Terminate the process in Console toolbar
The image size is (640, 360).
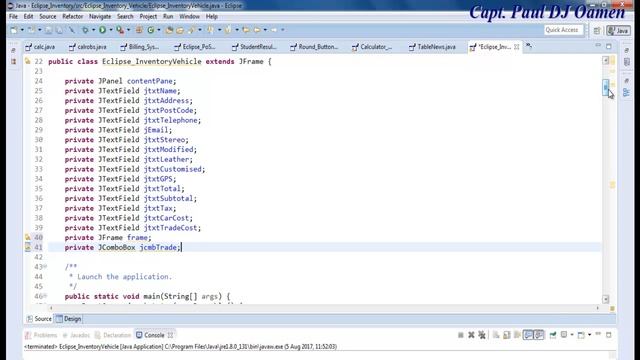tap(461, 335)
